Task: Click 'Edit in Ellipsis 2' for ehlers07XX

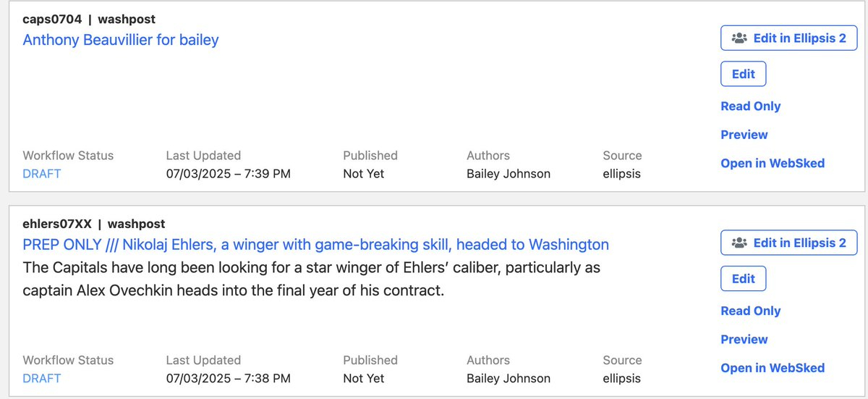Action: 799,243
